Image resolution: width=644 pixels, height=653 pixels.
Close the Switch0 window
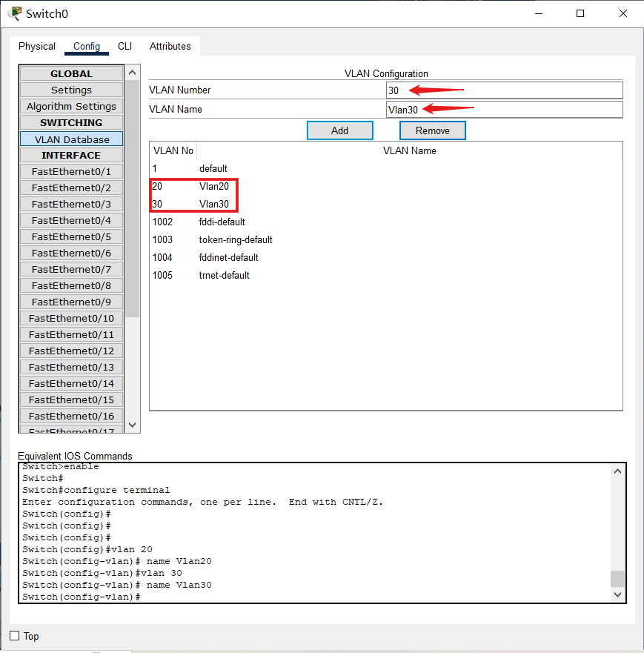623,13
